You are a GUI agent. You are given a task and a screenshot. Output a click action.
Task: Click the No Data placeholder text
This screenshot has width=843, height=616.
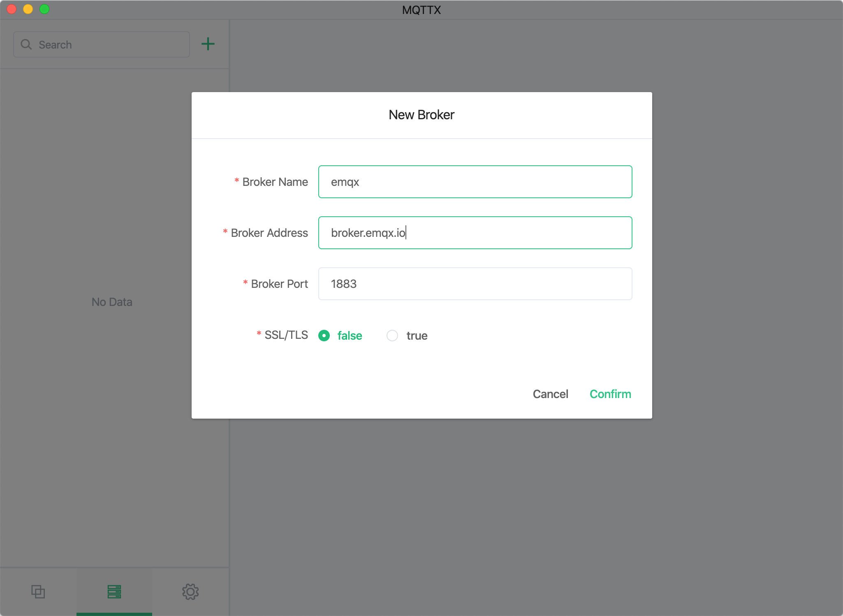coord(111,301)
